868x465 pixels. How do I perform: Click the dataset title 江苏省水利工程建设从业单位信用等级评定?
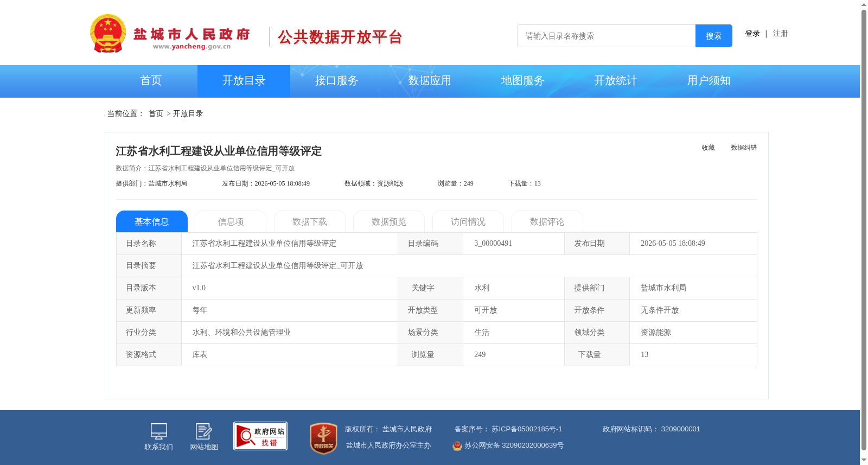pos(219,151)
